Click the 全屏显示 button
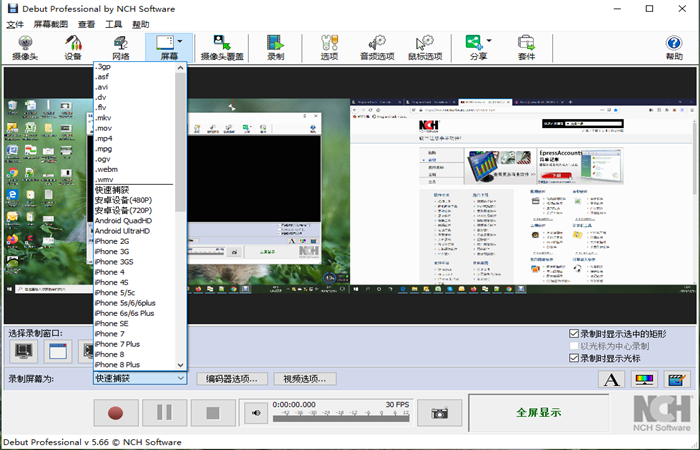This screenshot has height=450, width=700. [538, 412]
